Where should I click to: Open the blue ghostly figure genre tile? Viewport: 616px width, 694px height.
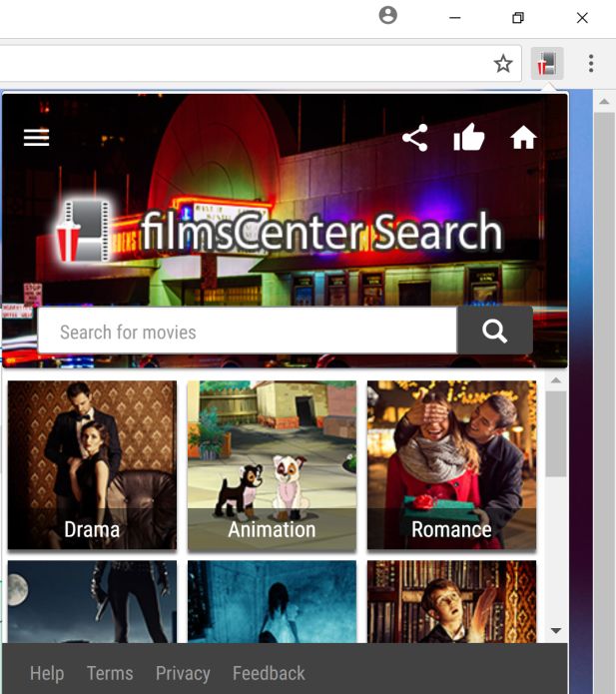(272, 601)
